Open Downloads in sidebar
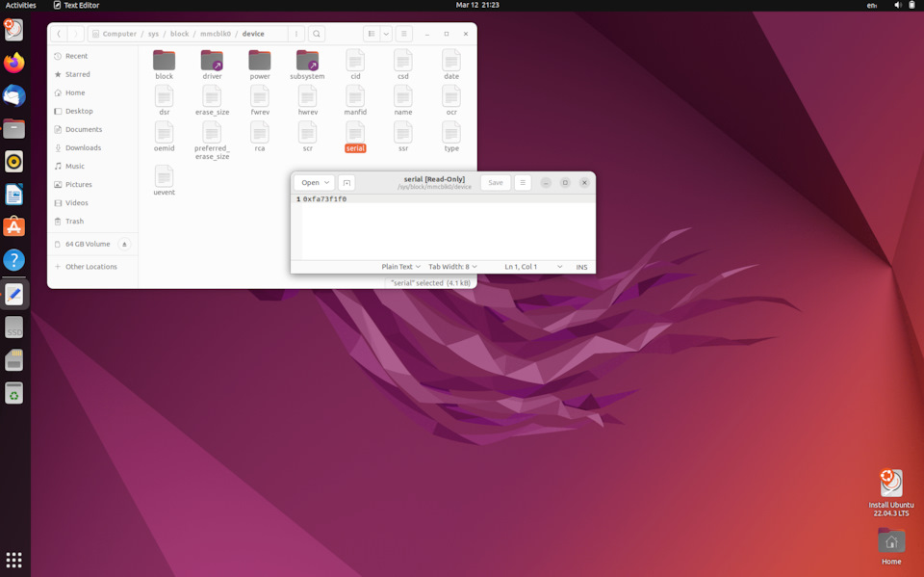 93,147
